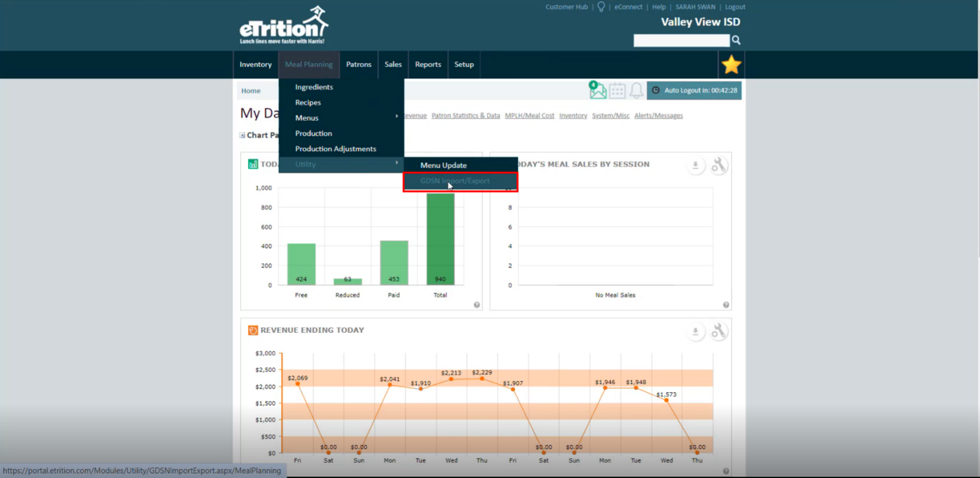
Task: Open the calendar icon in the header bar
Action: pos(617,91)
